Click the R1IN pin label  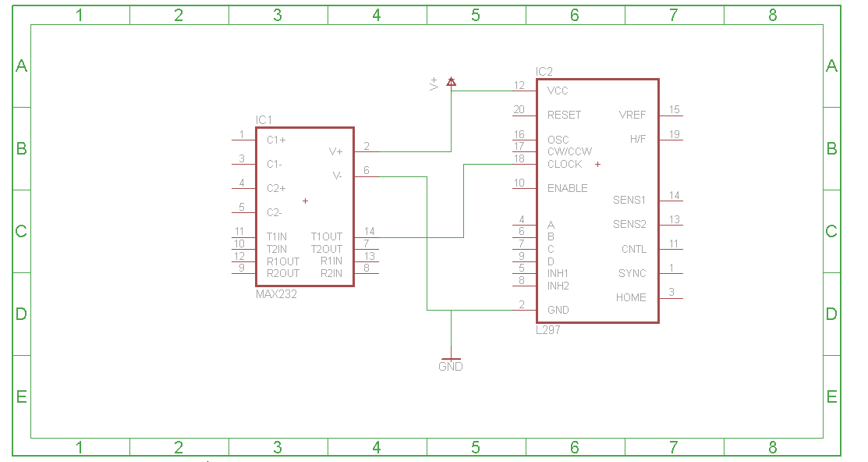click(331, 261)
